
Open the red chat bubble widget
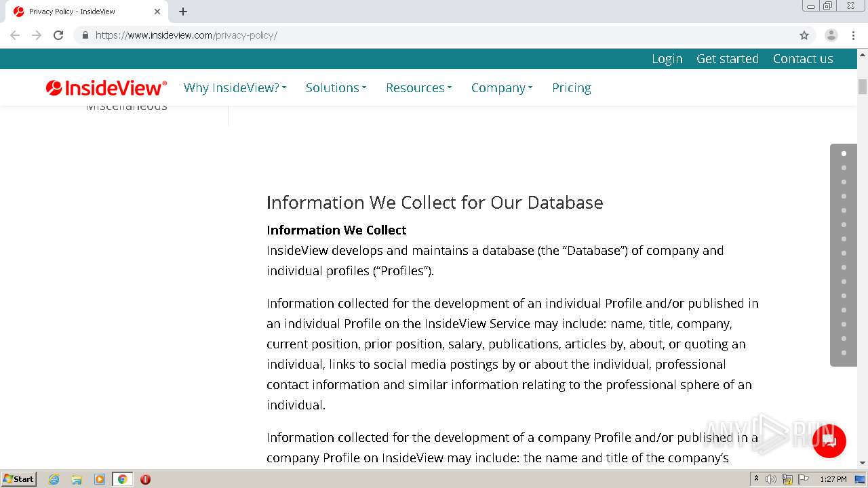[x=829, y=441]
